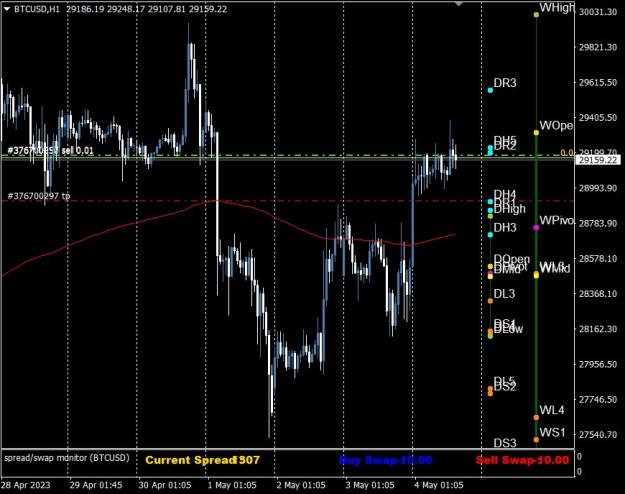Click the red Sell Swap readout
Image resolution: width=625 pixels, height=494 pixels.
click(x=523, y=460)
